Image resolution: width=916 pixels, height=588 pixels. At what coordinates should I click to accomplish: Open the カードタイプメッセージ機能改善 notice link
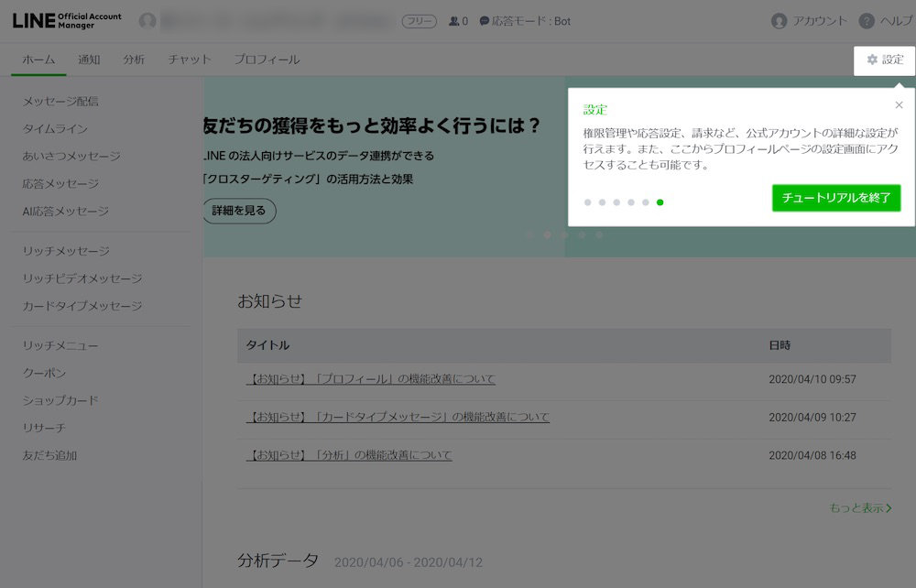pos(398,417)
